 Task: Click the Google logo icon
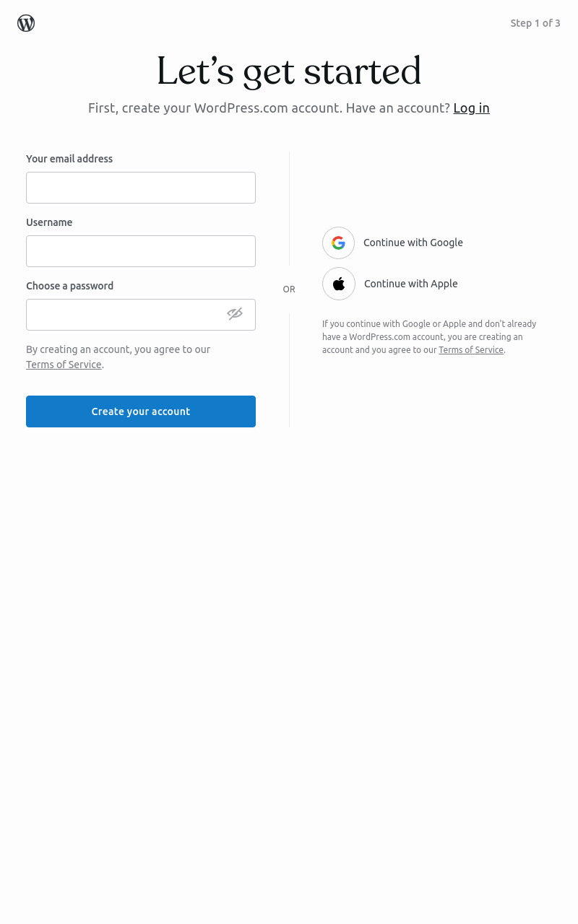[338, 243]
